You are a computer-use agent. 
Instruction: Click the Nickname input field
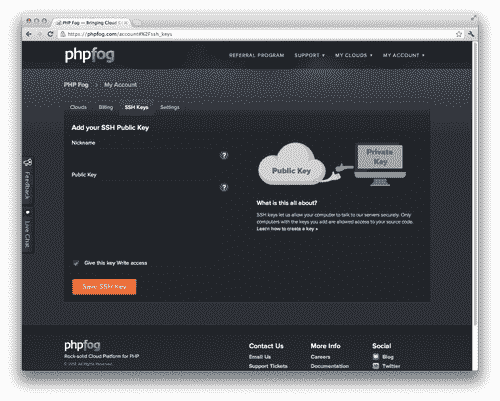point(144,155)
